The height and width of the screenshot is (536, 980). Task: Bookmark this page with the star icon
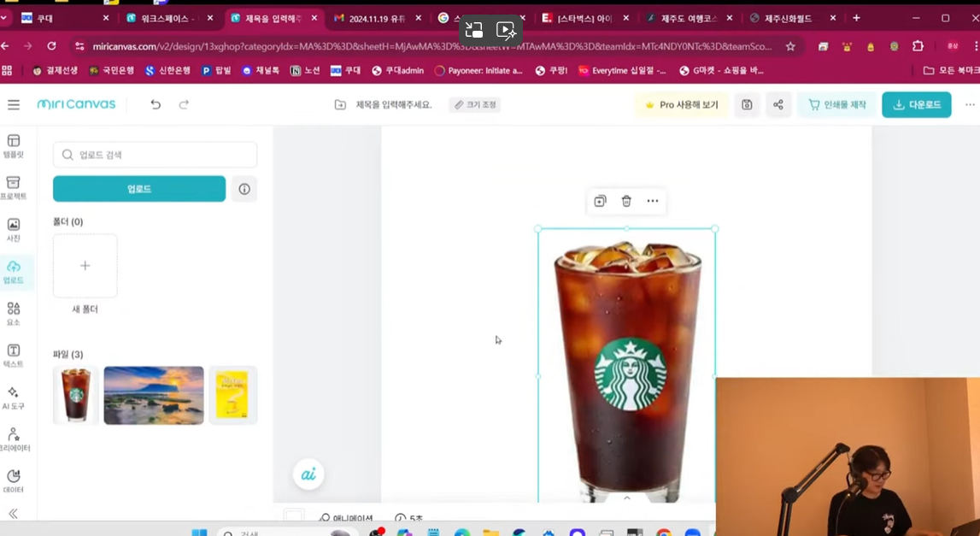coord(790,46)
